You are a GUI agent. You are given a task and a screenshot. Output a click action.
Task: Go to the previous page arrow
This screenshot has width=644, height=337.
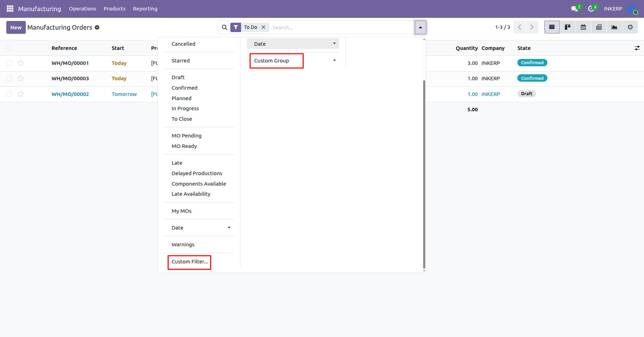[x=519, y=27]
